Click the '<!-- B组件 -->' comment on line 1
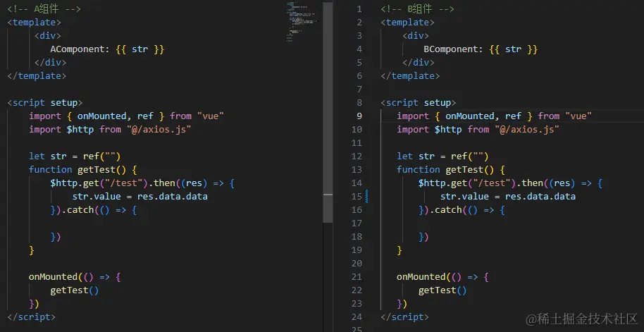This screenshot has width=644, height=332. [x=417, y=9]
